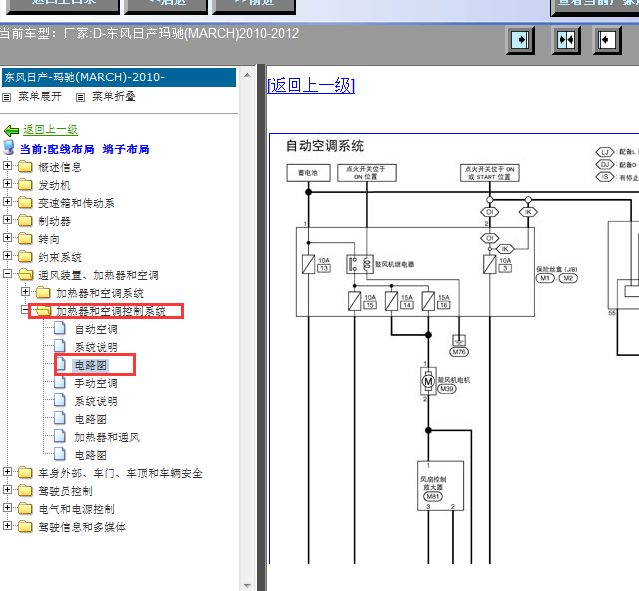The image size is (639, 591).
Task: Click the 菜单展开 expand menu icon
Action: [x=7, y=97]
